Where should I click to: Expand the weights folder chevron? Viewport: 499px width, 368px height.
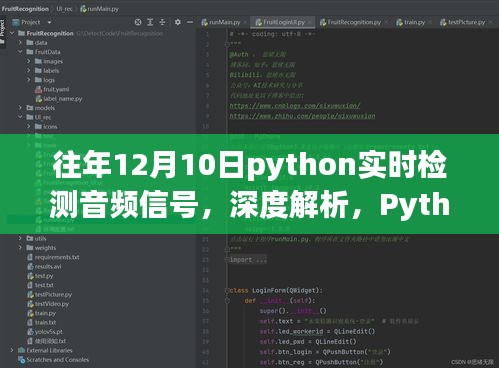point(20,248)
